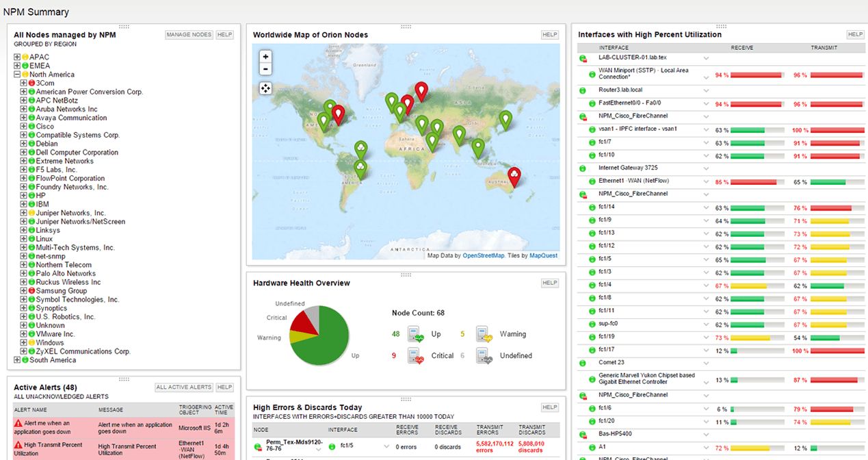Click the gray Undefined node status icon
Image resolution: width=868 pixels, height=460 pixels.
pos(483,355)
